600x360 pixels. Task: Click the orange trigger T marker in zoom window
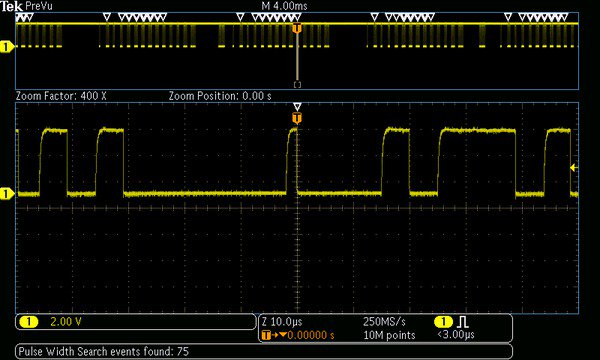pyautogui.click(x=297, y=118)
